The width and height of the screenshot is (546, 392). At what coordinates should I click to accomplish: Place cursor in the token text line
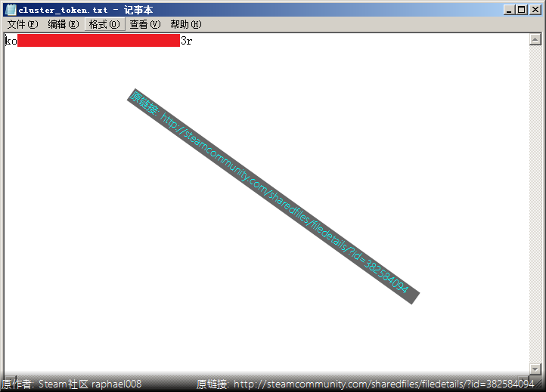pyautogui.click(x=99, y=41)
